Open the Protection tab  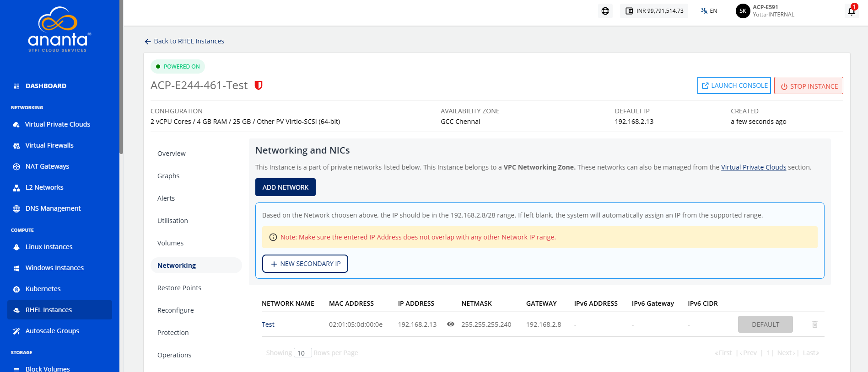click(173, 333)
